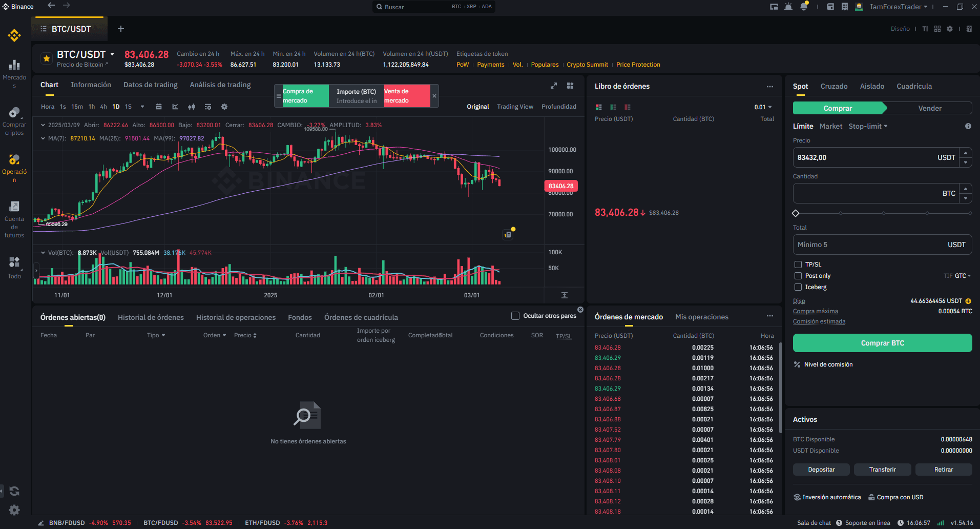Click the Cantidad BTC input field
This screenshot has height=529, width=980.
click(x=876, y=193)
